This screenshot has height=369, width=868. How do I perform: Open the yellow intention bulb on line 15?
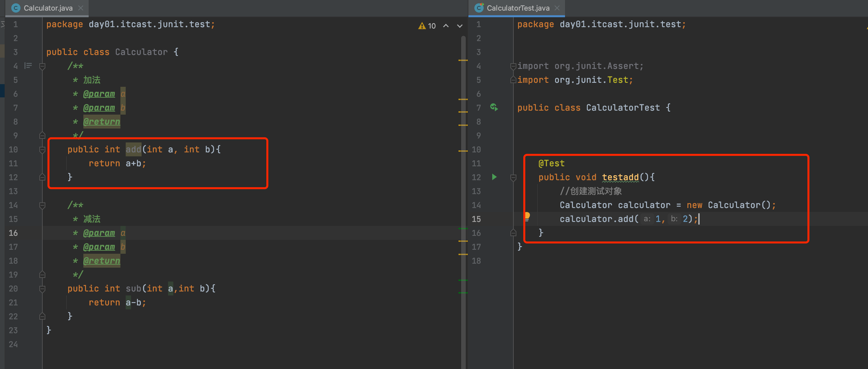point(527,217)
